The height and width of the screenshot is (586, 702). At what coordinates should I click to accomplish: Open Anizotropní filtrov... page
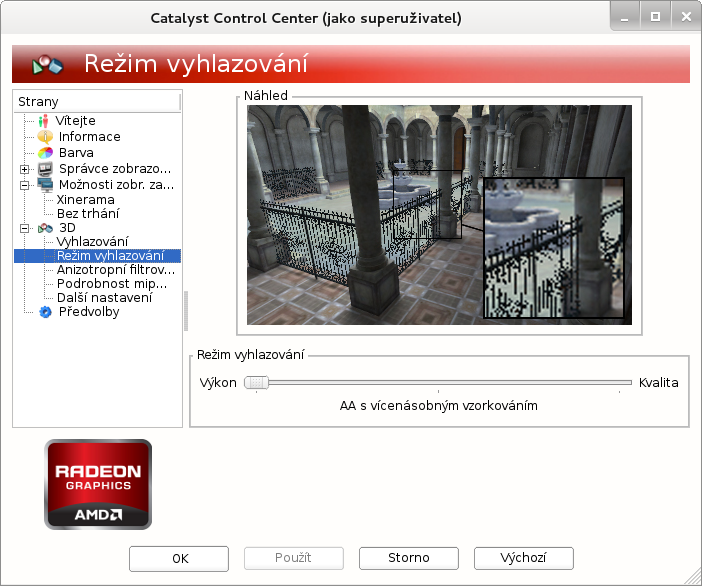pyautogui.click(x=116, y=270)
